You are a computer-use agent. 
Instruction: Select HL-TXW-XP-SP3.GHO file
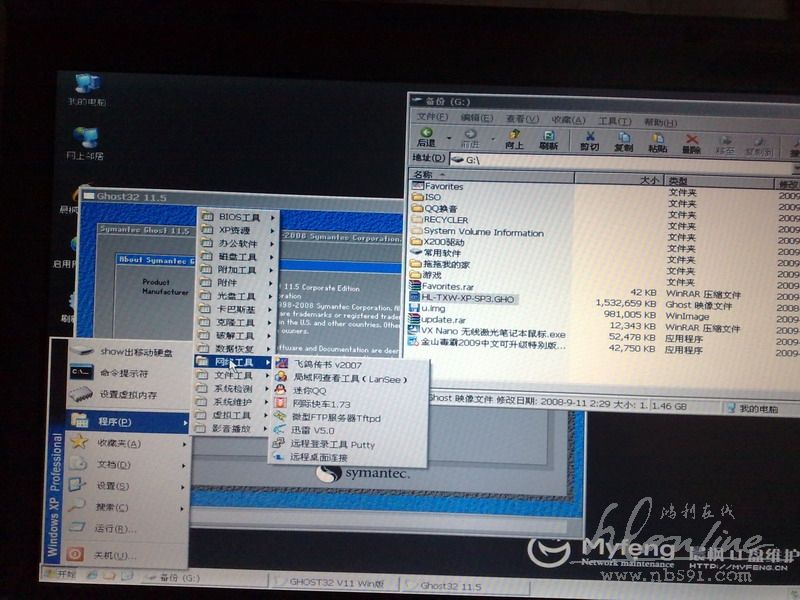pos(462,299)
